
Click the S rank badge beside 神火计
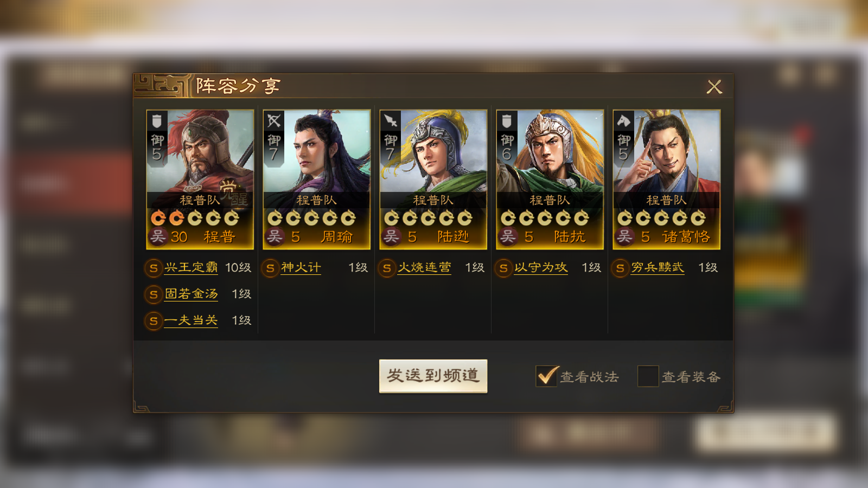click(270, 268)
